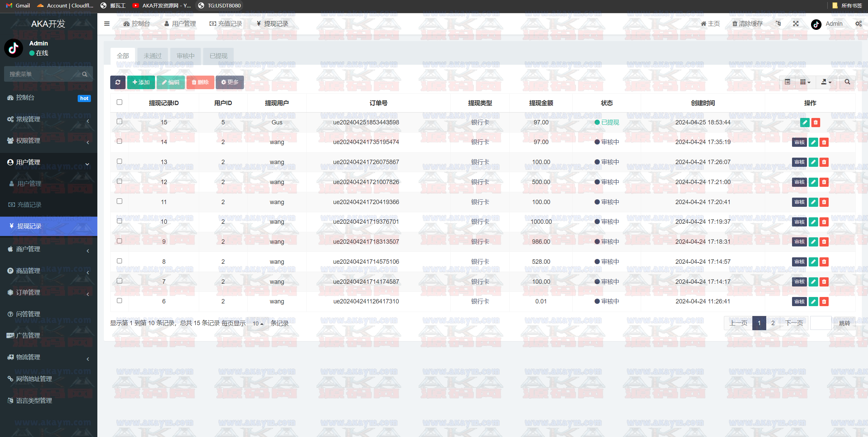Check the select-all checkbox in table header
Screen dimensions: 868x437
(119, 102)
